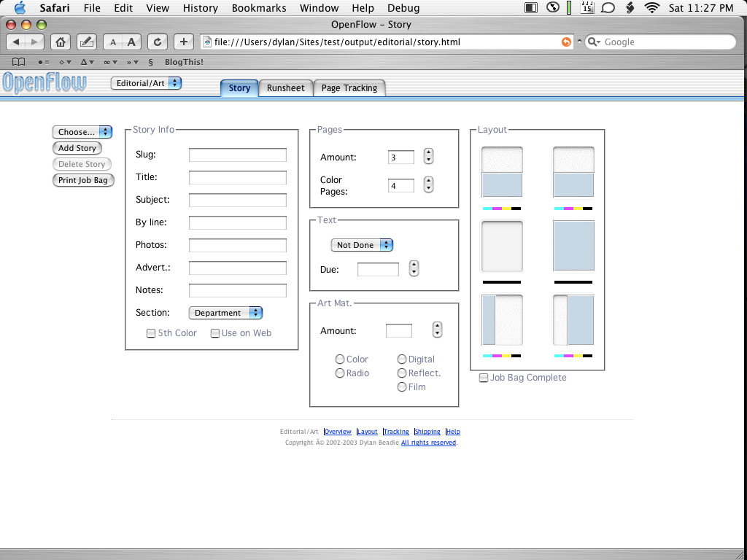The height and width of the screenshot is (560, 747).
Task: Check the Job Bag Complete checkbox
Action: tap(484, 378)
